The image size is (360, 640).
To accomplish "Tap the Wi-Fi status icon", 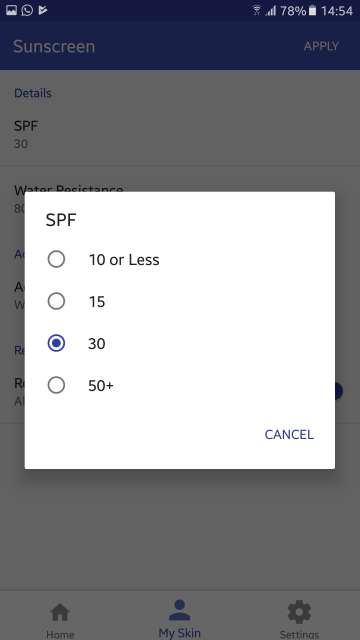I will (257, 11).
